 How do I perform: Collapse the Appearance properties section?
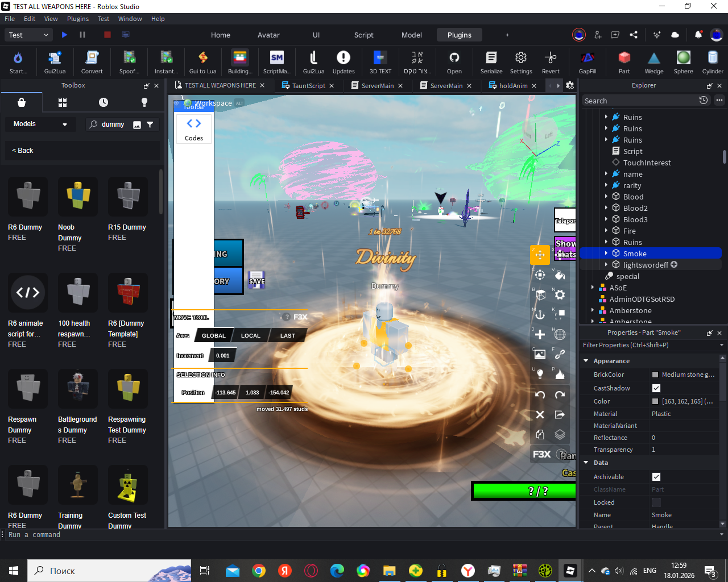[586, 361]
